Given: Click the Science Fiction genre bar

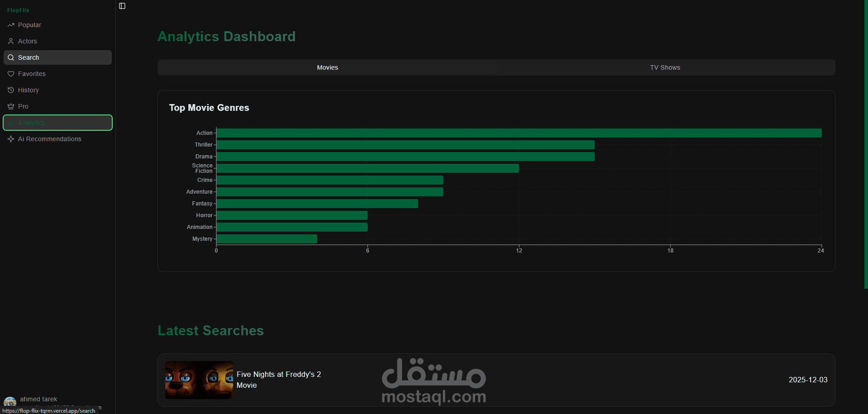Looking at the screenshot, I should 368,168.
